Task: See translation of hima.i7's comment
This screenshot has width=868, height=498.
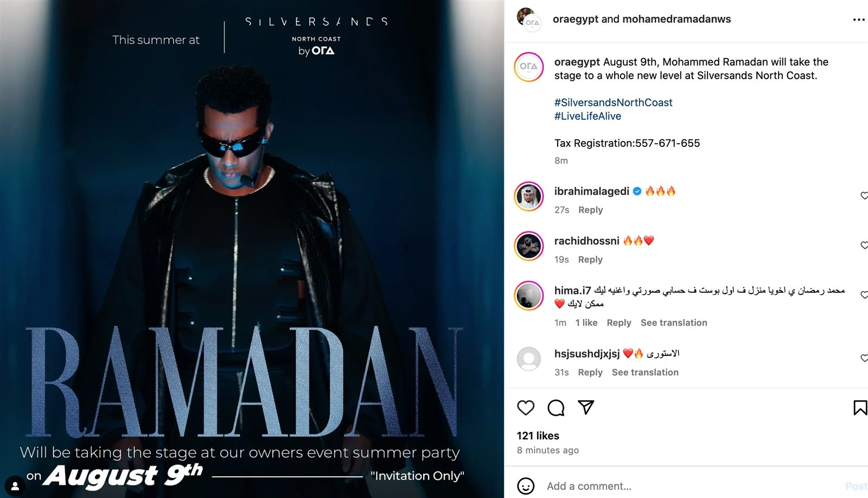Action: tap(674, 323)
